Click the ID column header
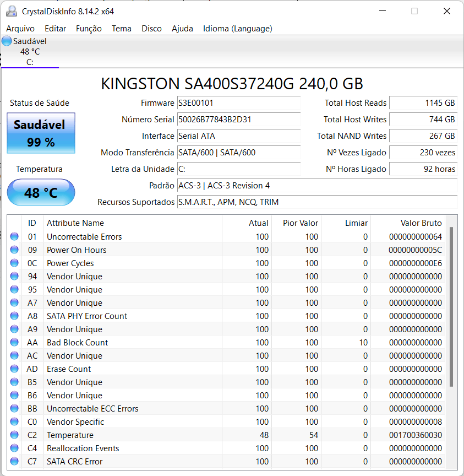This screenshot has width=464, height=476. tap(32, 223)
